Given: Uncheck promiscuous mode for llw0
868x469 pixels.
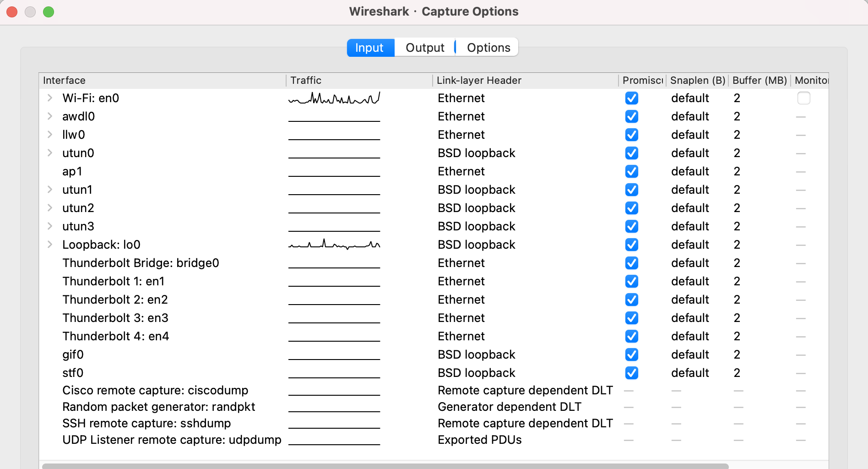Looking at the screenshot, I should click(632, 135).
